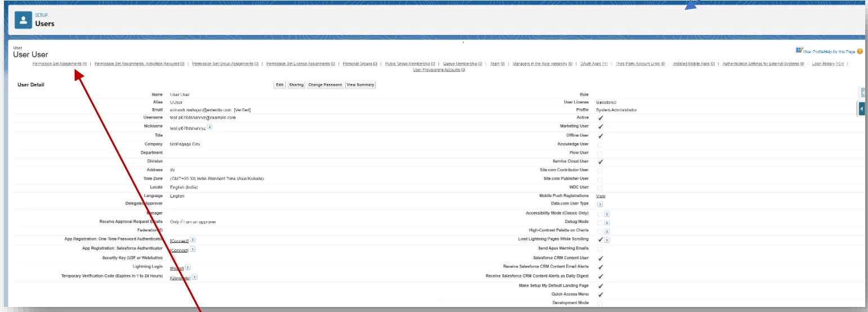
Task: Open the Team related list link
Action: point(497,64)
